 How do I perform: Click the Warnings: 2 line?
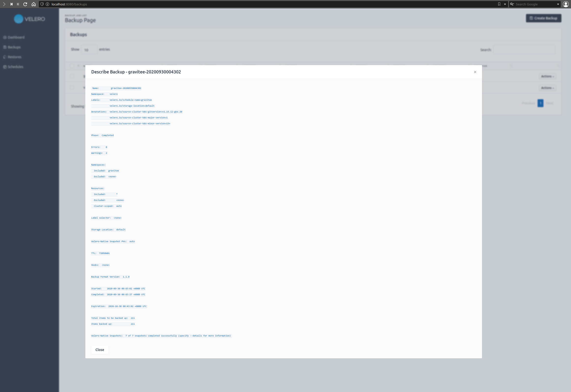[x=99, y=153]
